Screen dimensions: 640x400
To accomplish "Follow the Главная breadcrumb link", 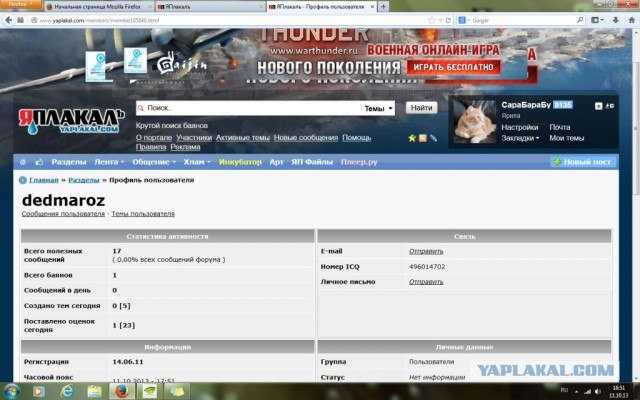I will coord(44,180).
